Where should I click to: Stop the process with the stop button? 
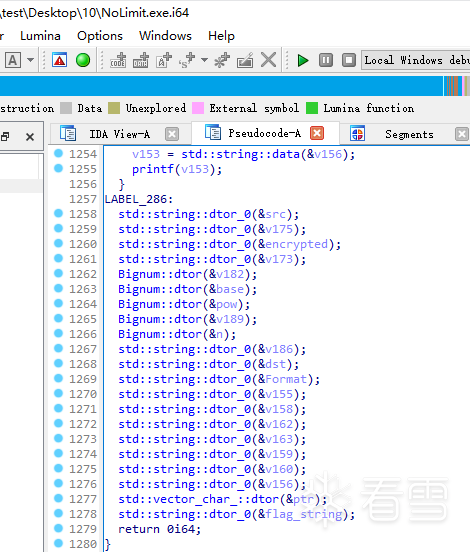pos(349,60)
